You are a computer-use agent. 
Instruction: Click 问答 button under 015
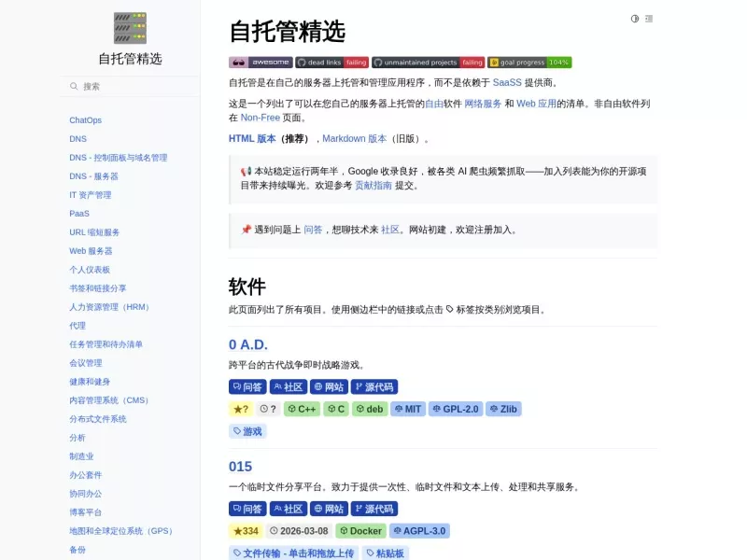point(247,509)
